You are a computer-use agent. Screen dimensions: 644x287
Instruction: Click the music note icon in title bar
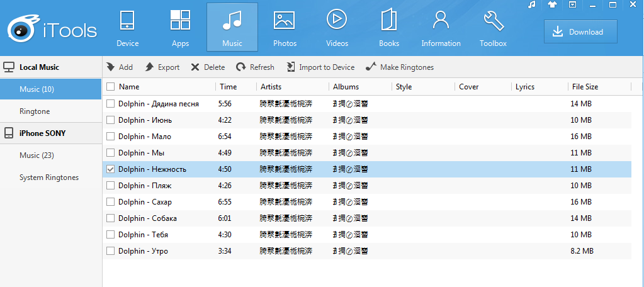(532, 5)
